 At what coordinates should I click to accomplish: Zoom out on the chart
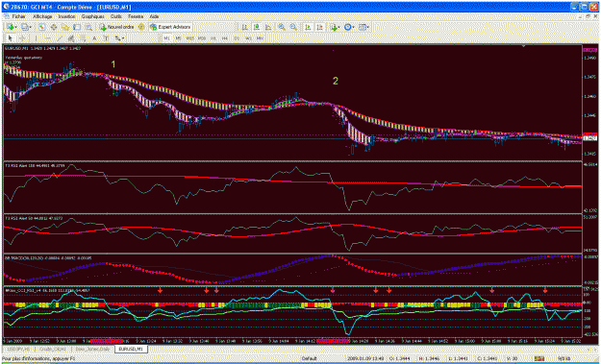click(x=293, y=27)
